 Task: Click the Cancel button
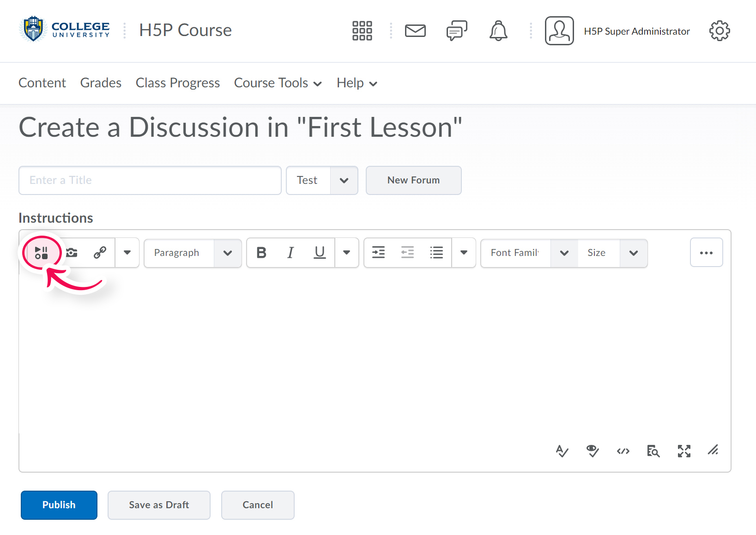258,505
